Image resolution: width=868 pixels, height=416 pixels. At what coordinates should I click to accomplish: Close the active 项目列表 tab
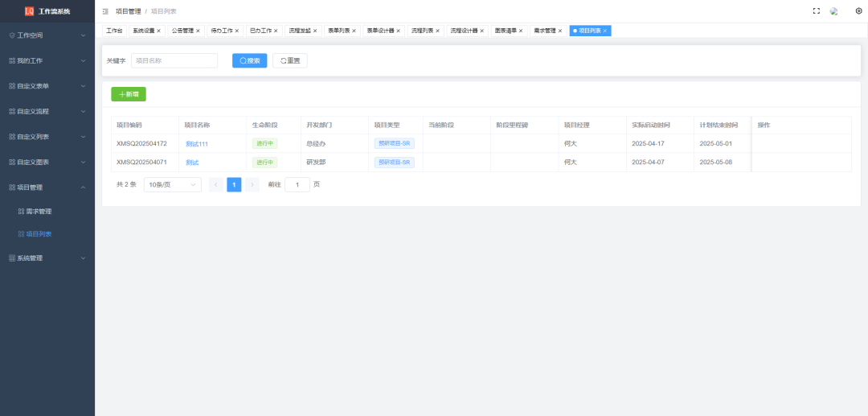tap(604, 31)
